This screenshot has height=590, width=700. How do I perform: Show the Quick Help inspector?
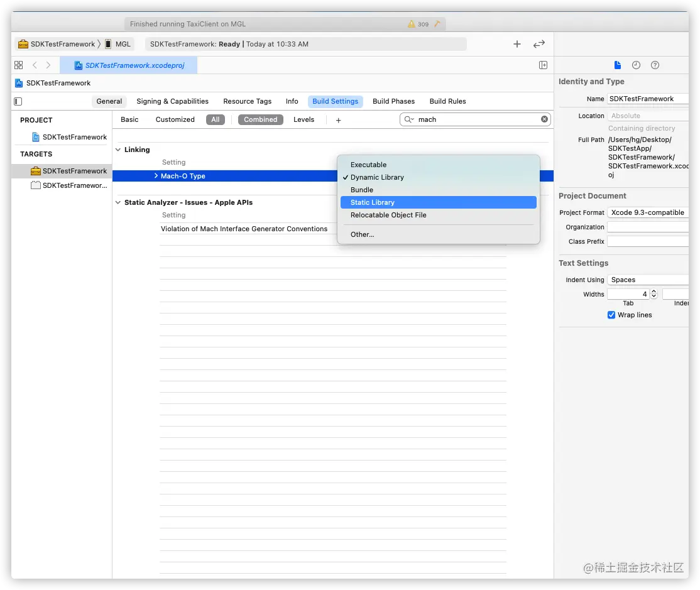coord(655,65)
